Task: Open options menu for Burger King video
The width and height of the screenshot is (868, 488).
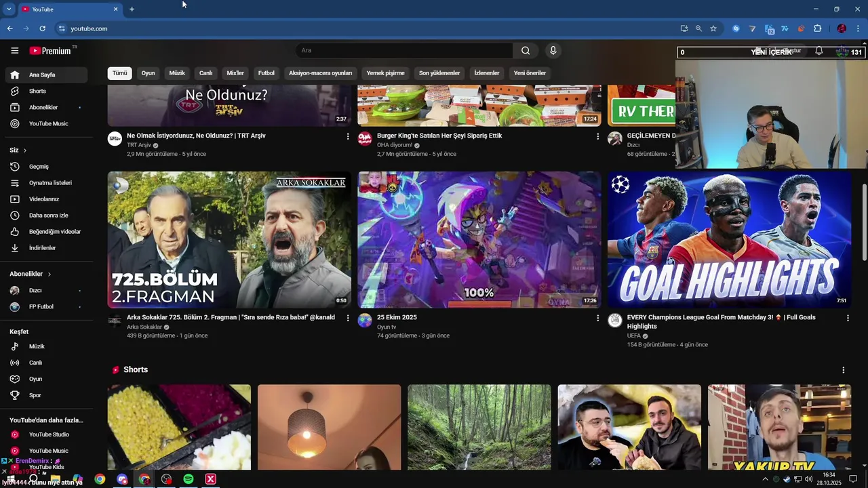Action: [597, 136]
